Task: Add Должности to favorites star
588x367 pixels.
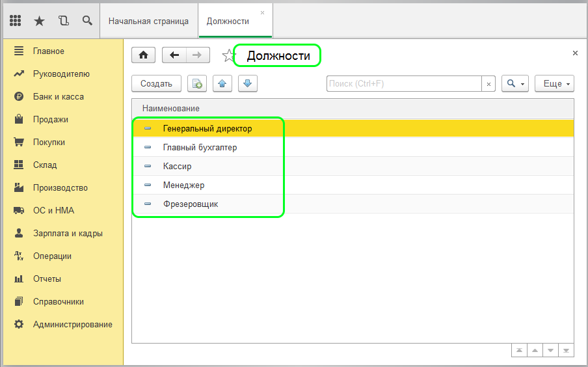Action: (228, 56)
